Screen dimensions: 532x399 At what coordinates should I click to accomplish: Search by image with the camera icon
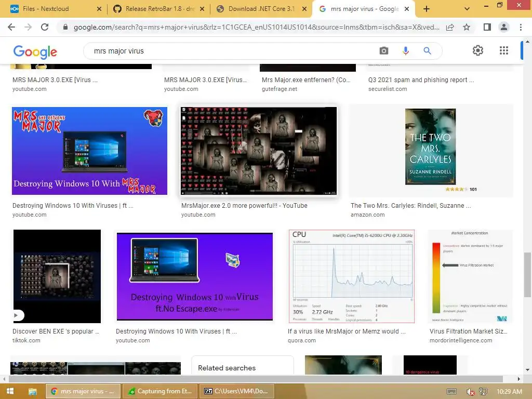384,51
